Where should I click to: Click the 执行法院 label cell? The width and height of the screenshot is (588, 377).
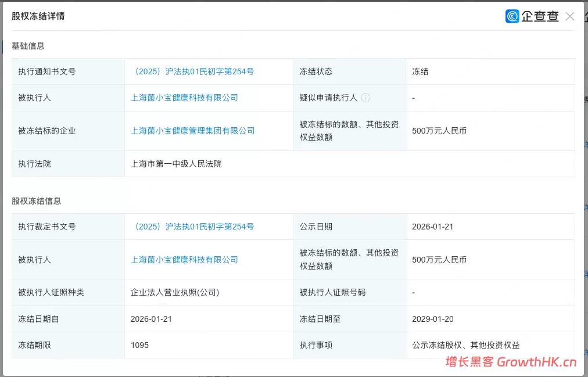click(x=68, y=164)
